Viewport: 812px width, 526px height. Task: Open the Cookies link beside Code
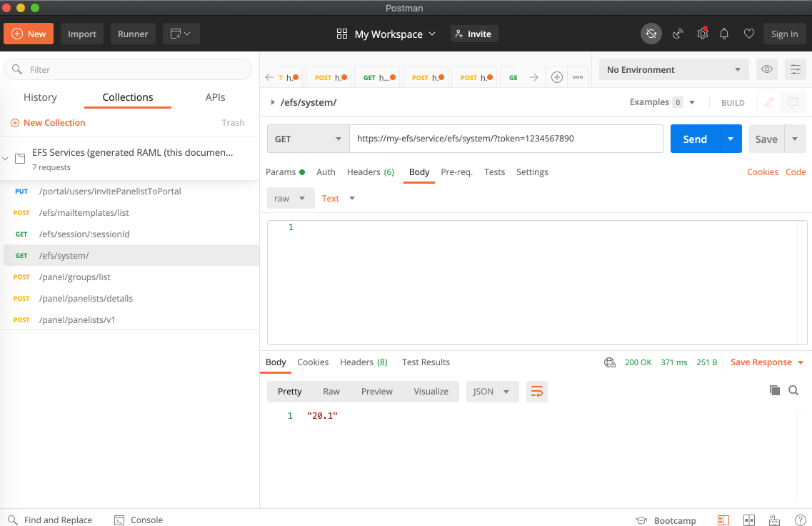click(x=762, y=172)
